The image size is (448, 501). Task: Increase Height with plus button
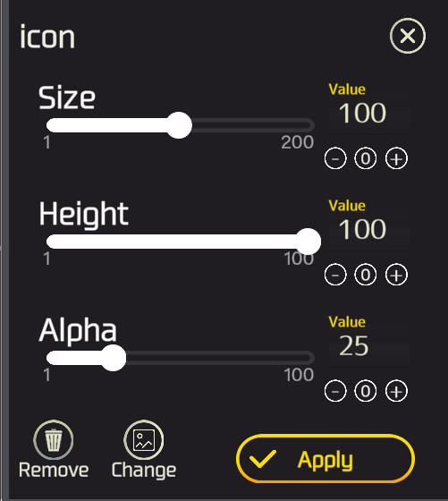[396, 275]
